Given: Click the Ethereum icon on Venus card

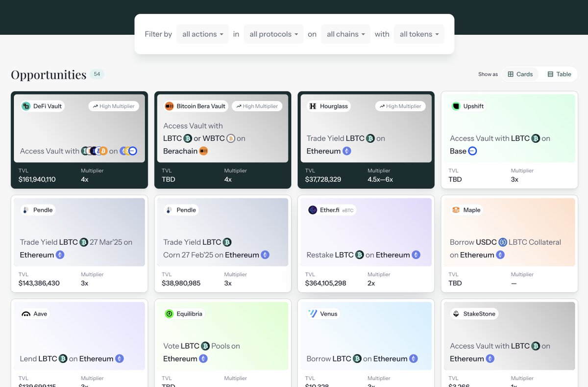Looking at the screenshot, I should 414,359.
